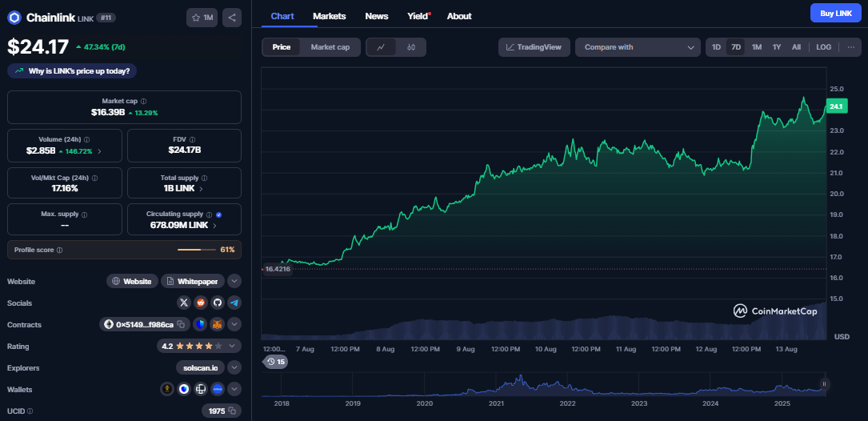Open the GitHub social link
This screenshot has height=421, width=868.
(218, 303)
